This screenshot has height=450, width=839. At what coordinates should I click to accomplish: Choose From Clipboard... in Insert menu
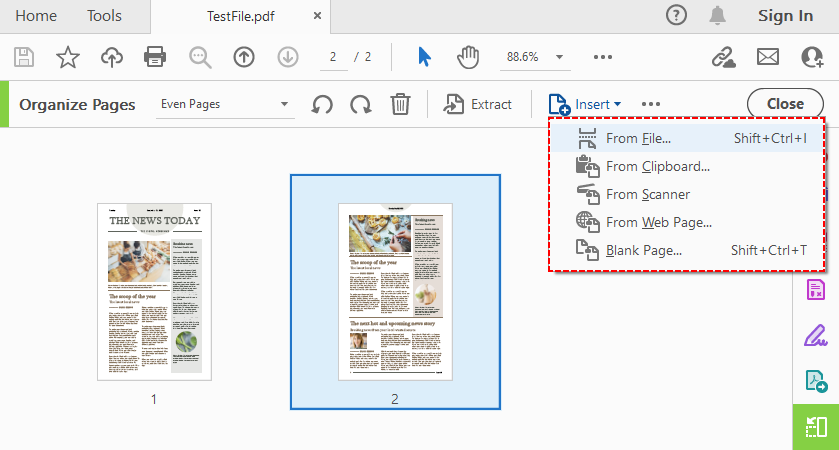(x=688, y=166)
